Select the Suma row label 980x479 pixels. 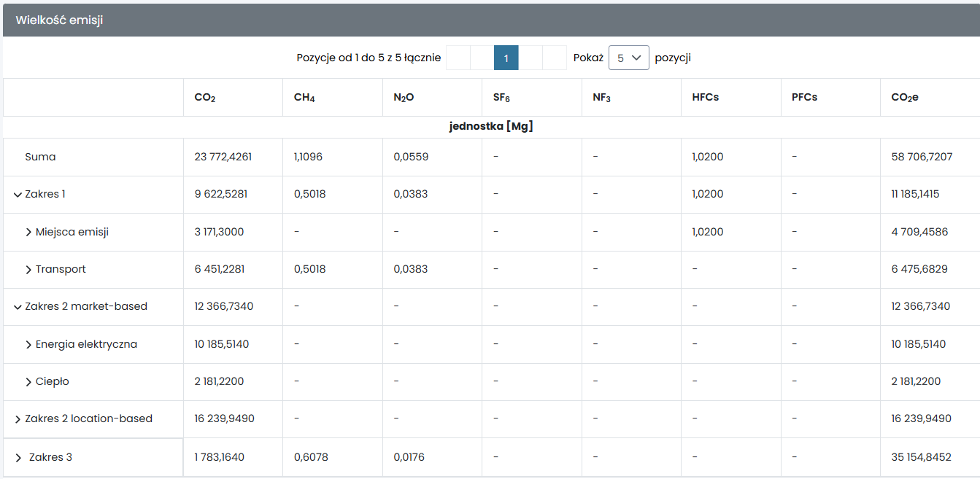[x=40, y=157]
